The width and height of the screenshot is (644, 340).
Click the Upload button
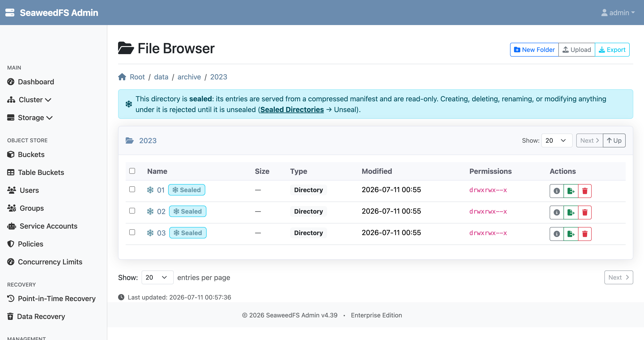click(577, 50)
